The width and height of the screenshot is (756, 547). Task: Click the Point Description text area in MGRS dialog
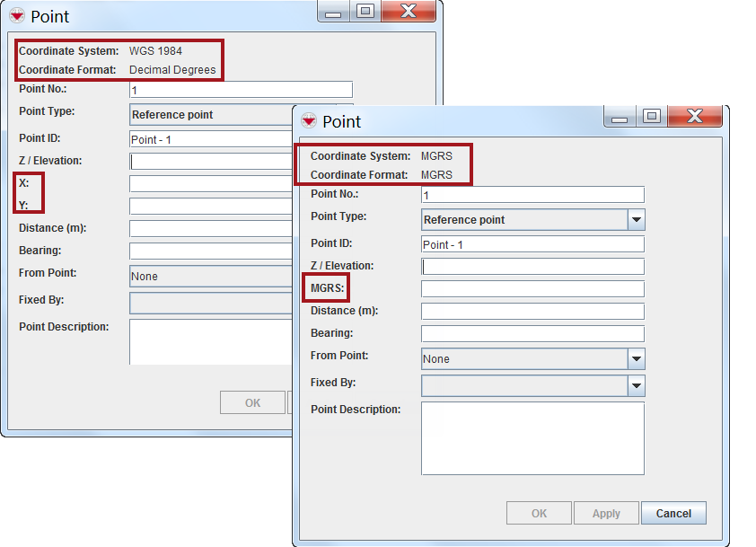point(532,437)
